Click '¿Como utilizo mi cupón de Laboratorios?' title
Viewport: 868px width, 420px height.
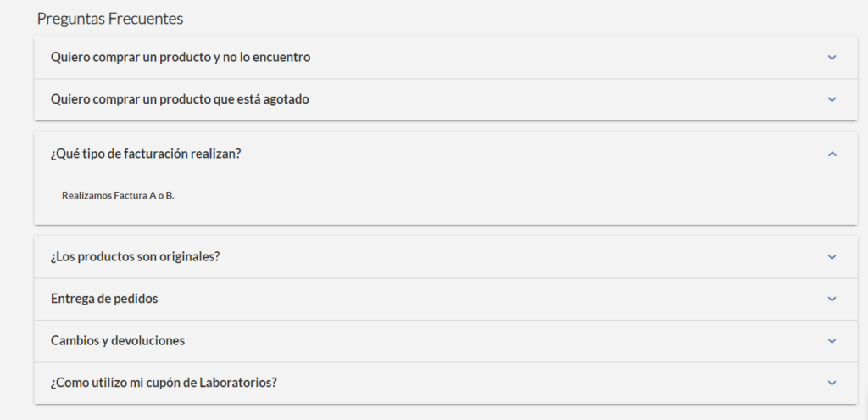click(164, 383)
